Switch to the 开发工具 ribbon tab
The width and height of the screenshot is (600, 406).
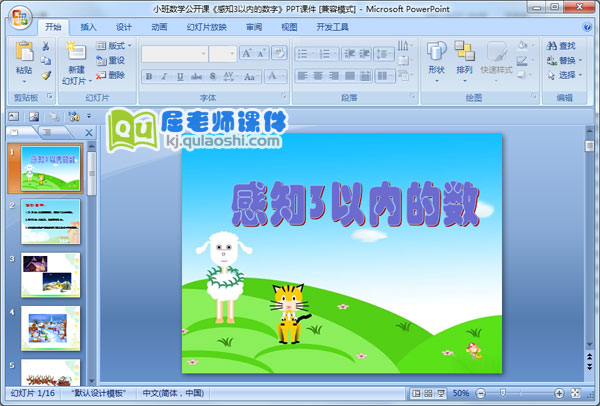333,27
